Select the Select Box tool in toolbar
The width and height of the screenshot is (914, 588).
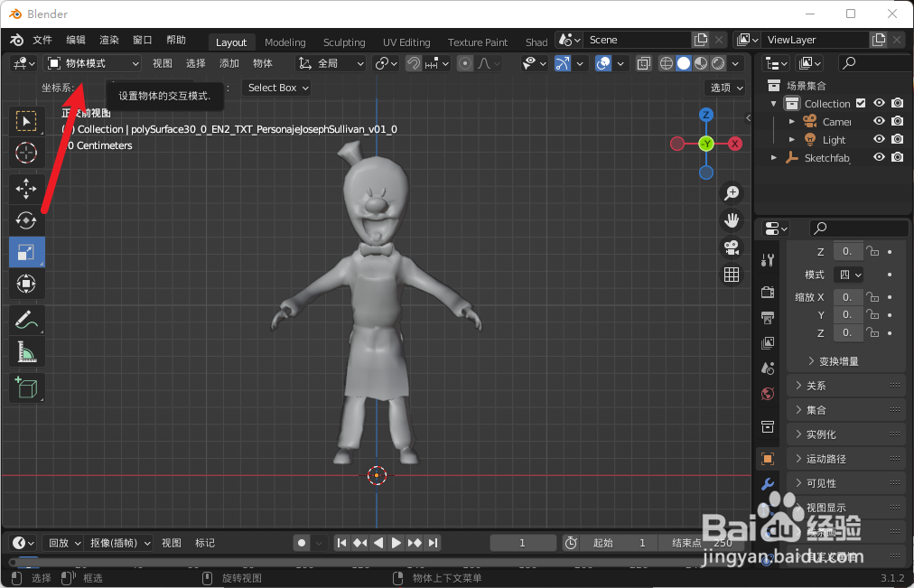point(26,121)
